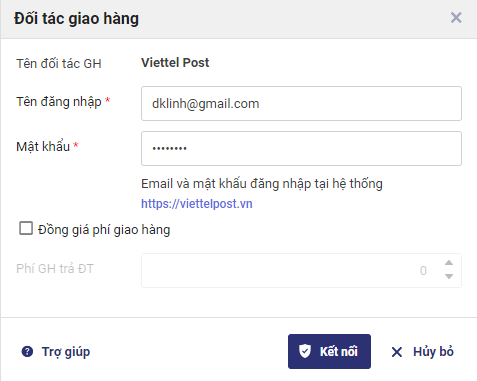Click the Email và mật khẩu hint text
477x381 pixels.
[x=262, y=184]
